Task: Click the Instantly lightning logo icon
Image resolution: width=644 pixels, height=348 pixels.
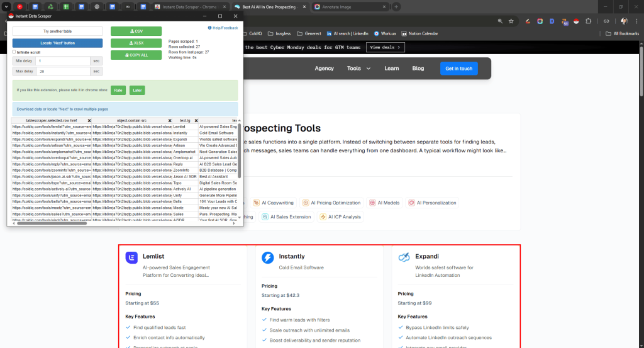Action: pos(268,257)
